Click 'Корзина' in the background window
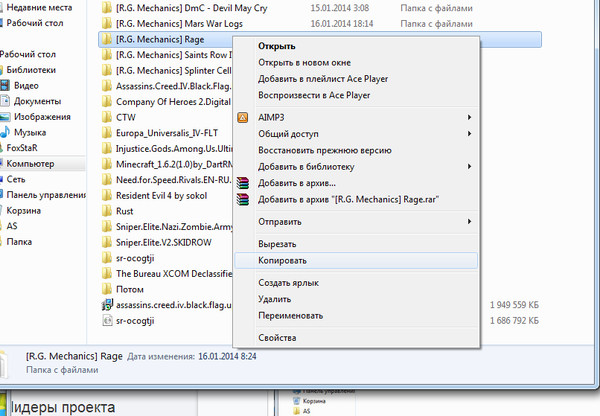This screenshot has width=600, height=416. click(314, 401)
